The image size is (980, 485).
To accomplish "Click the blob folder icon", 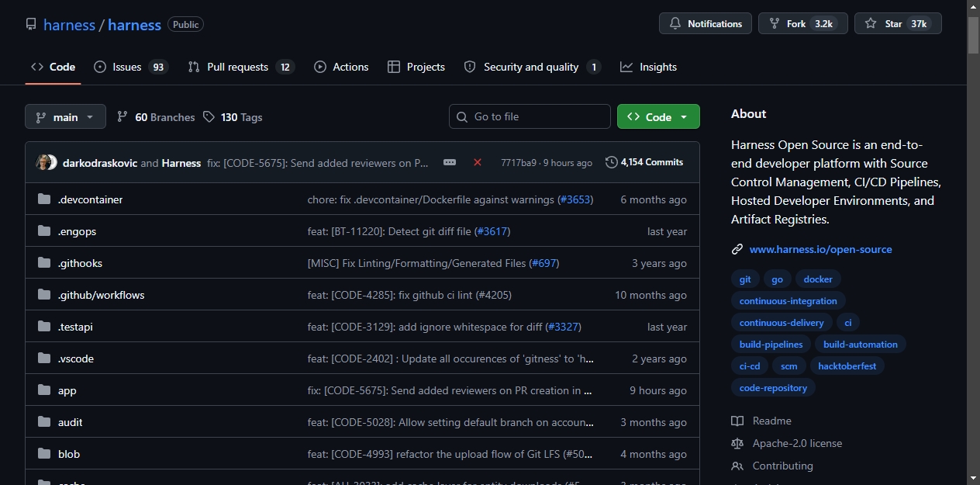I will click(x=44, y=454).
